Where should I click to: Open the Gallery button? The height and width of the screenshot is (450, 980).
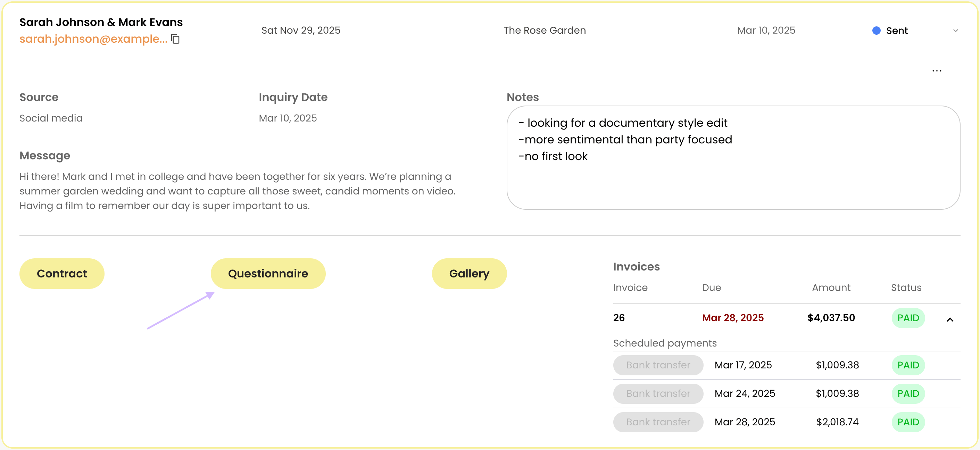coord(469,274)
